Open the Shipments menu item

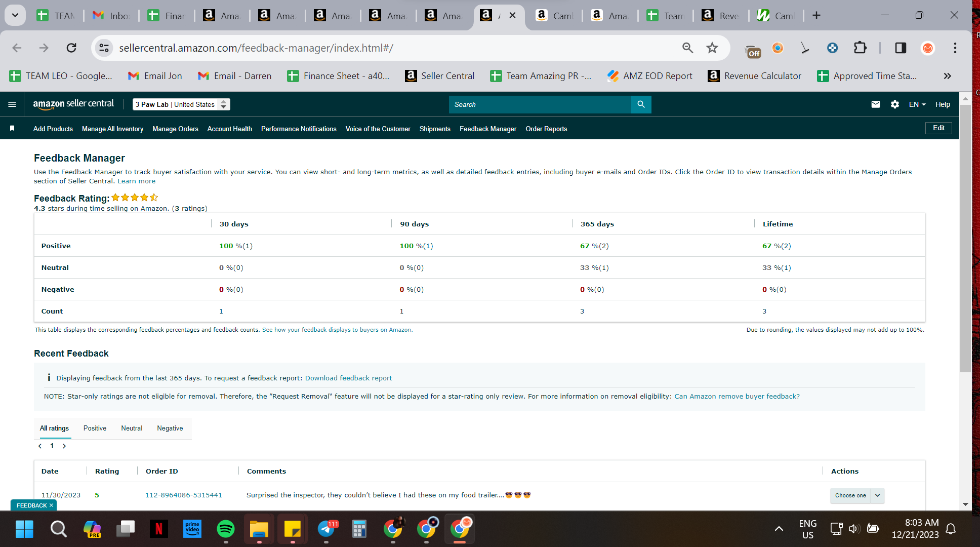click(435, 129)
